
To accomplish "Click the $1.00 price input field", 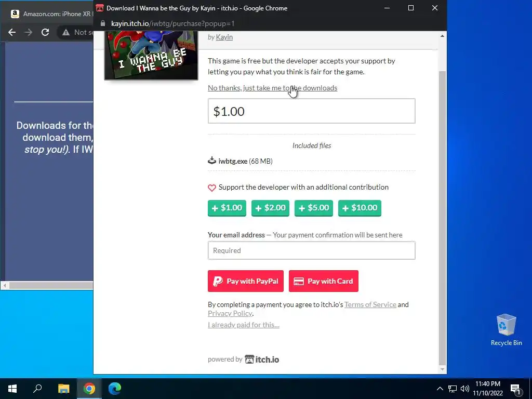I will coord(312,111).
